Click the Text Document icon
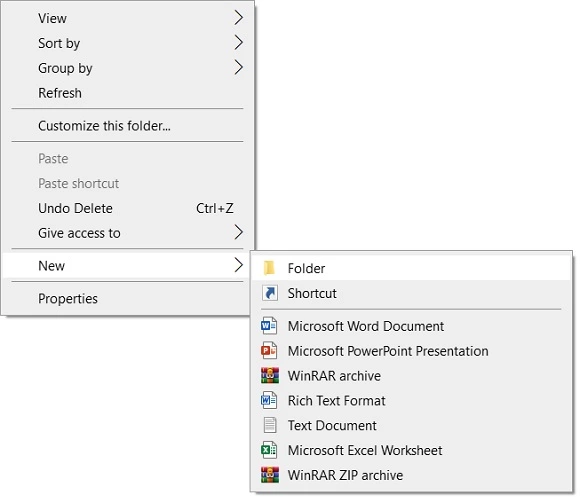Viewport: 580px width, 499px height. coord(270,425)
